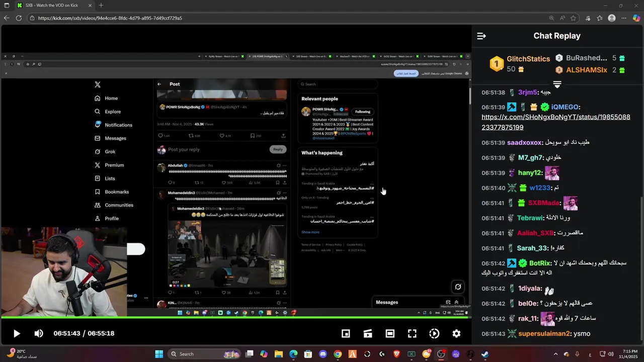Open BuRashed leaderboard entry

pos(591,58)
